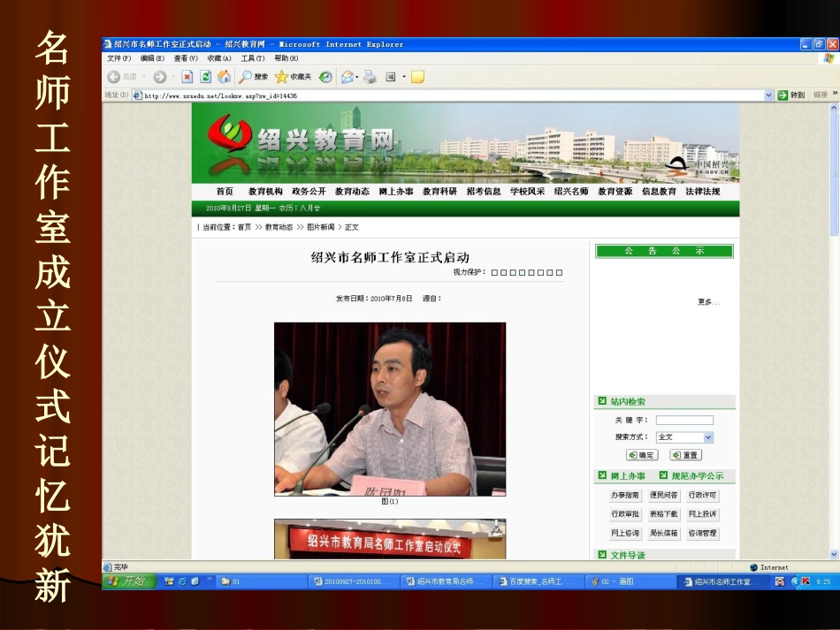Open the 局长信箱 link

pos(664,533)
